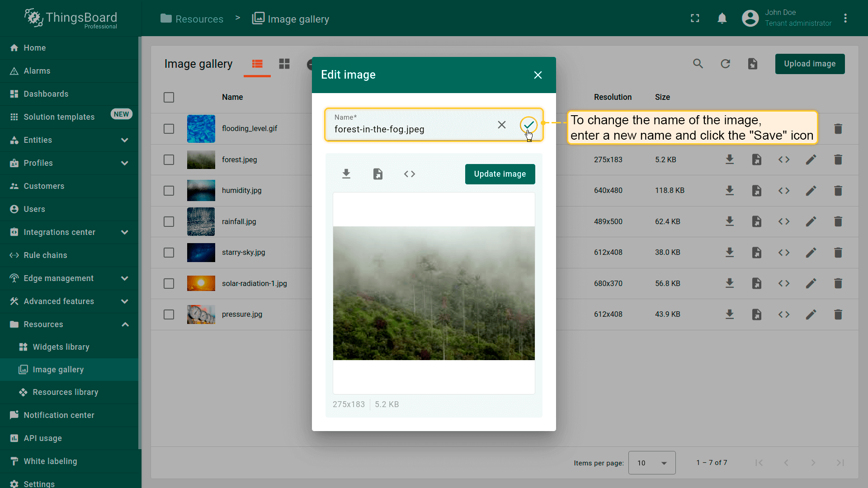Image resolution: width=868 pixels, height=488 pixels.
Task: Click the Update image button
Action: [500, 174]
